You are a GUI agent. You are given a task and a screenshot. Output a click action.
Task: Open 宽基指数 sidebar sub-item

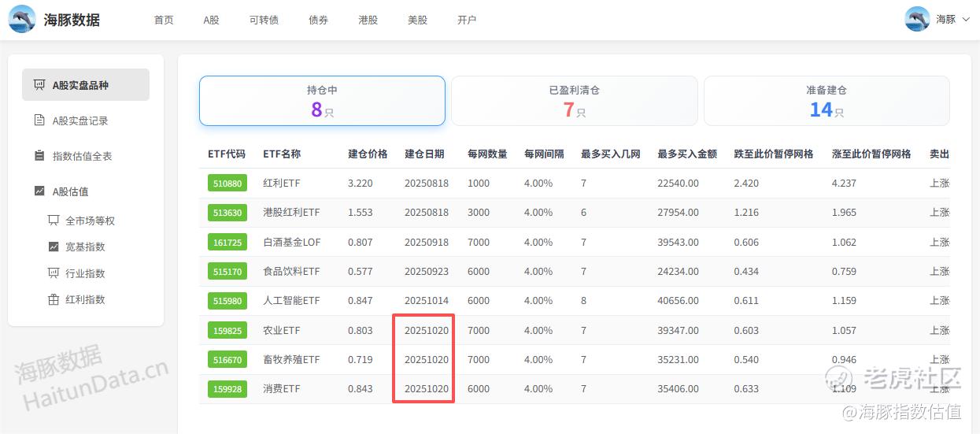[x=85, y=247]
